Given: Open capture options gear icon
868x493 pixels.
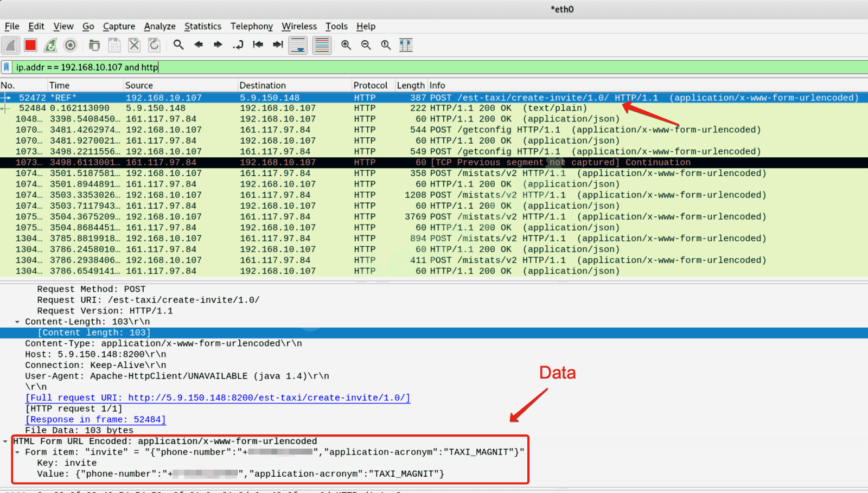Looking at the screenshot, I should (x=71, y=45).
